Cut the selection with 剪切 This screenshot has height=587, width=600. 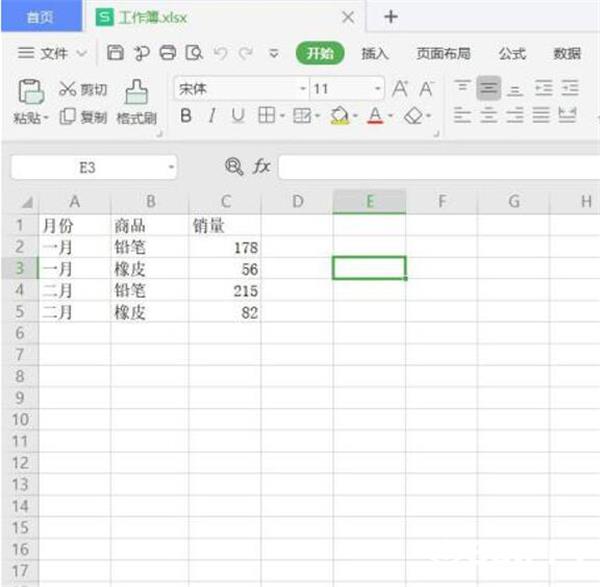pyautogui.click(x=83, y=89)
